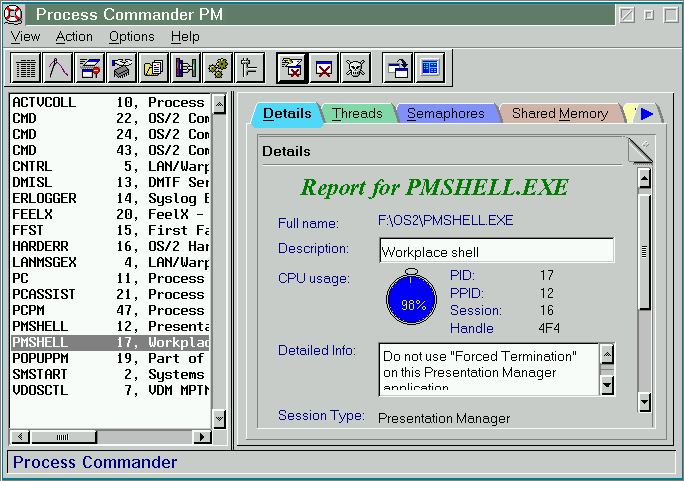Viewport: 684px width, 481px height.
Task: Click the blue arrow to show more tabs
Action: [x=647, y=114]
